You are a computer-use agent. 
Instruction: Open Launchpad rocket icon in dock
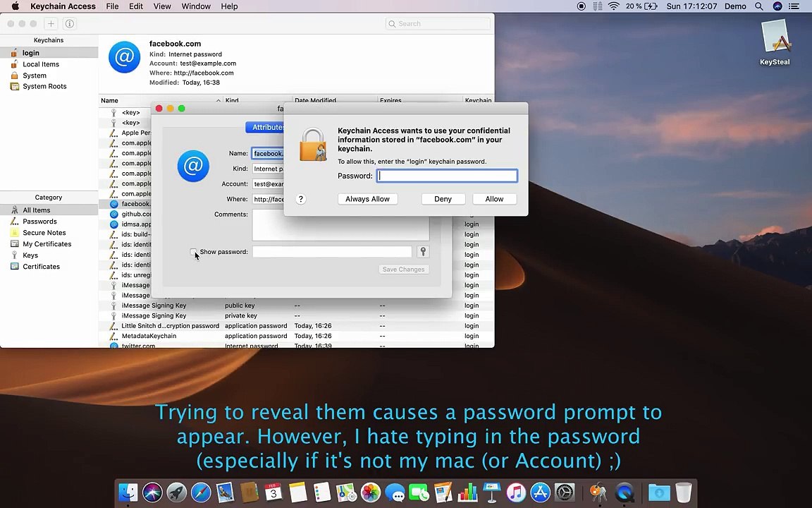[177, 492]
